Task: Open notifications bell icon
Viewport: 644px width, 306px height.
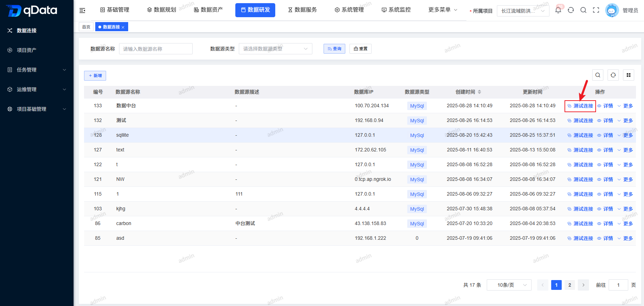Action: tap(558, 10)
